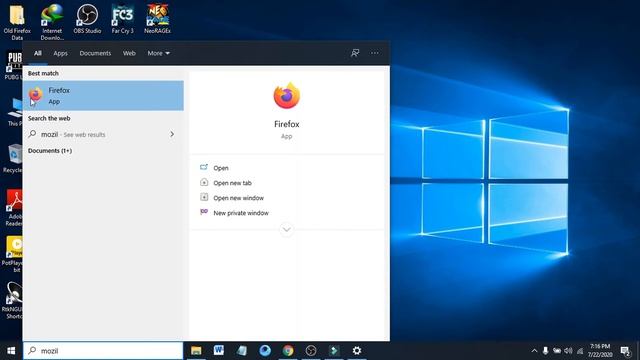Click the Documents (1+) section heading

(x=50, y=151)
